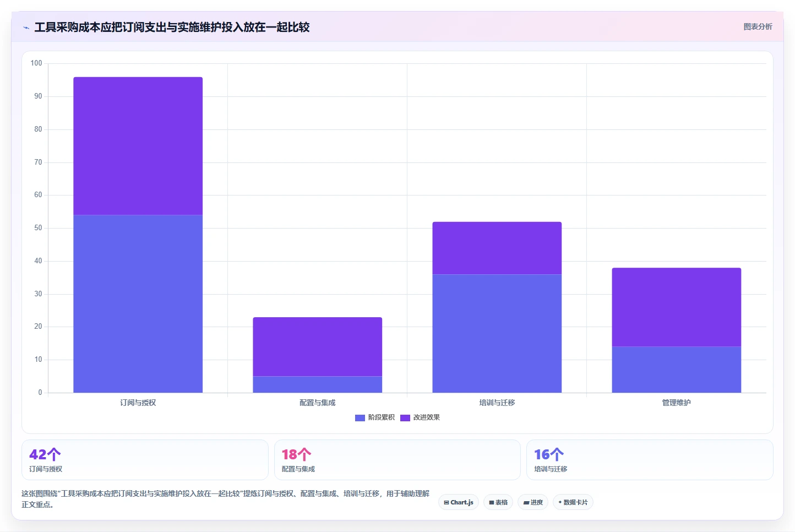Image resolution: width=795 pixels, height=532 pixels.
Task: Select the 表格 tag chip
Action: [498, 502]
